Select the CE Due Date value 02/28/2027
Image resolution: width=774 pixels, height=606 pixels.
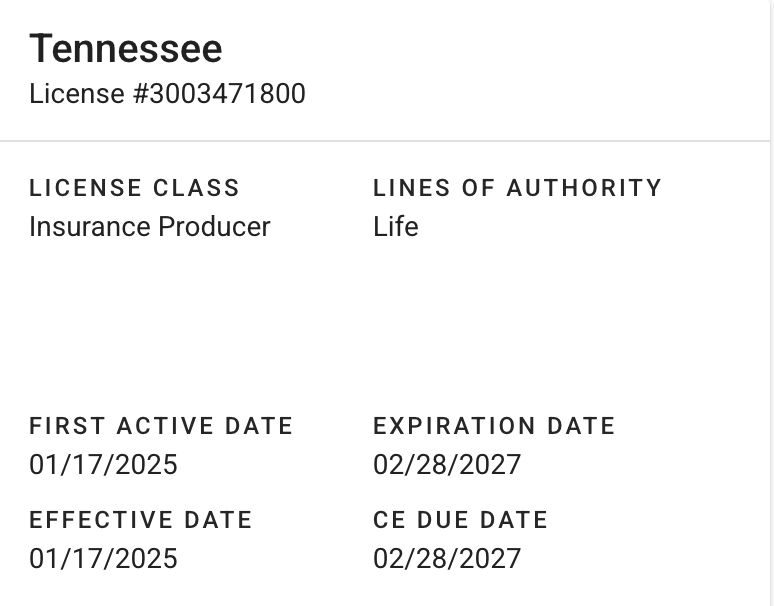447,558
